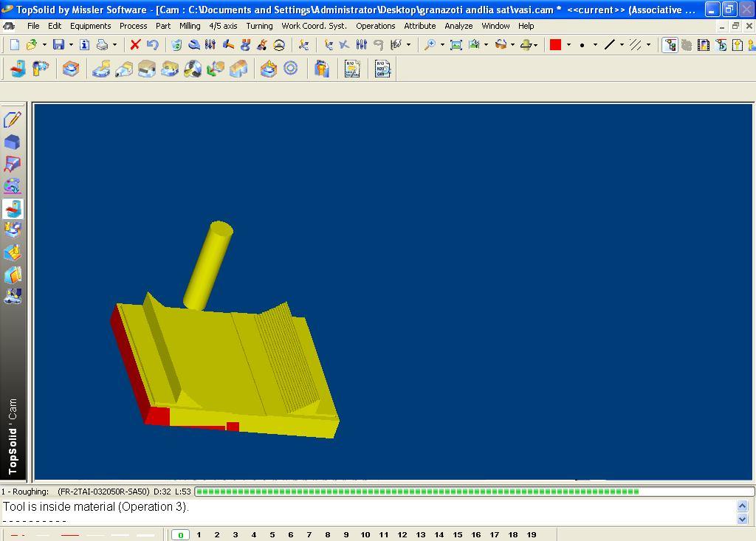Click the red surface icon in left sidebar
Image resolution: width=756 pixels, height=541 pixels.
(x=13, y=164)
